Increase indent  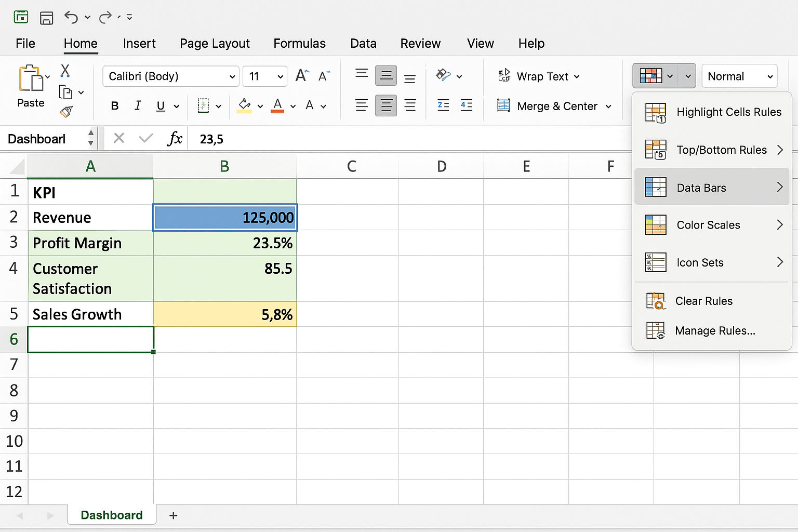coord(467,105)
